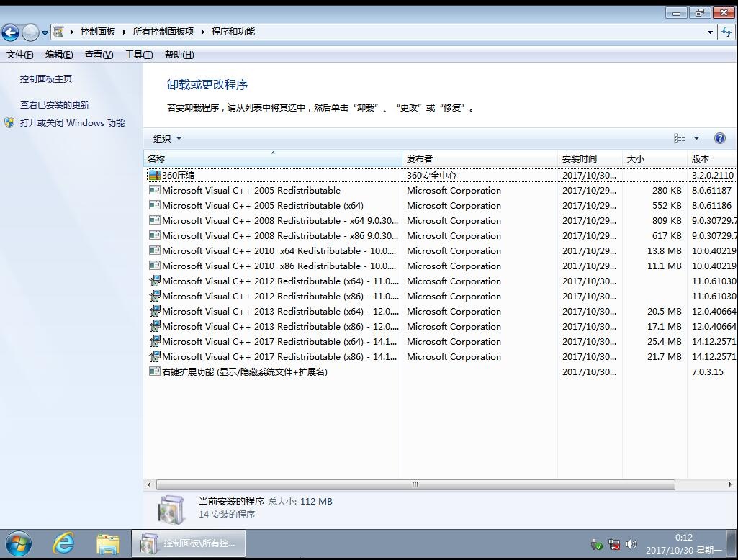Launch Internet Explorer from taskbar
Image resolution: width=738 pixels, height=560 pixels.
coord(63,544)
